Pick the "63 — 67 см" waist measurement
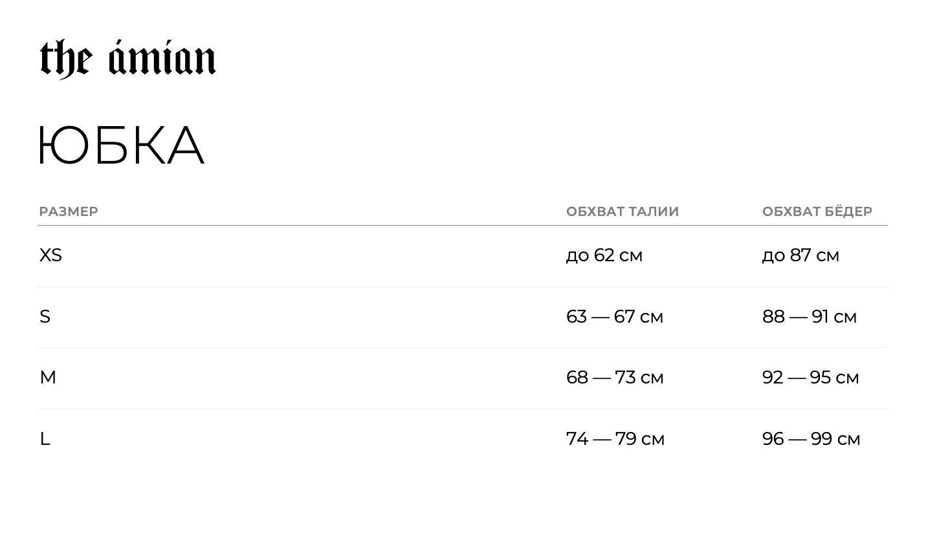Screen dimensions: 928x560 (614, 317)
